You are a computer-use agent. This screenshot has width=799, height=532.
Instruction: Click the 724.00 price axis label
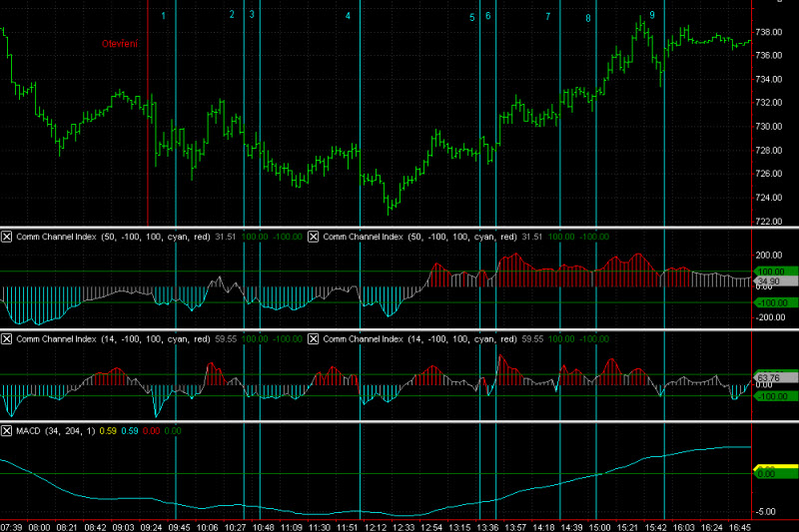(768, 198)
